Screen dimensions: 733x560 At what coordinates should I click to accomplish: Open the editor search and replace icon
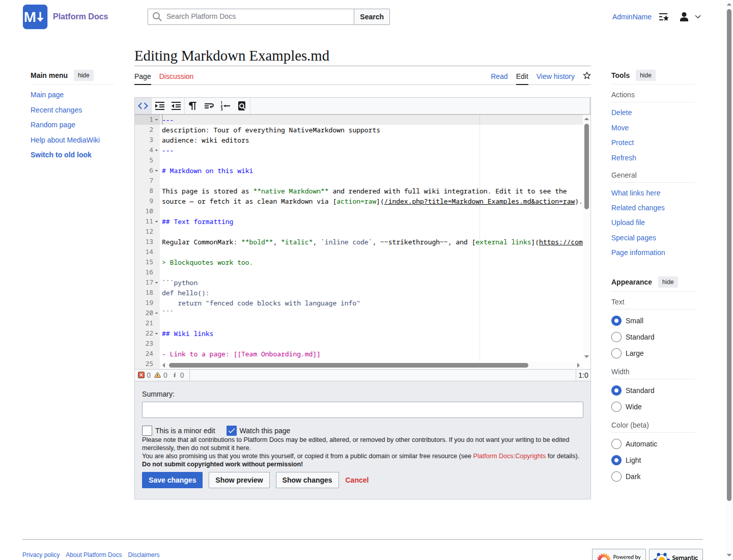coord(242,106)
